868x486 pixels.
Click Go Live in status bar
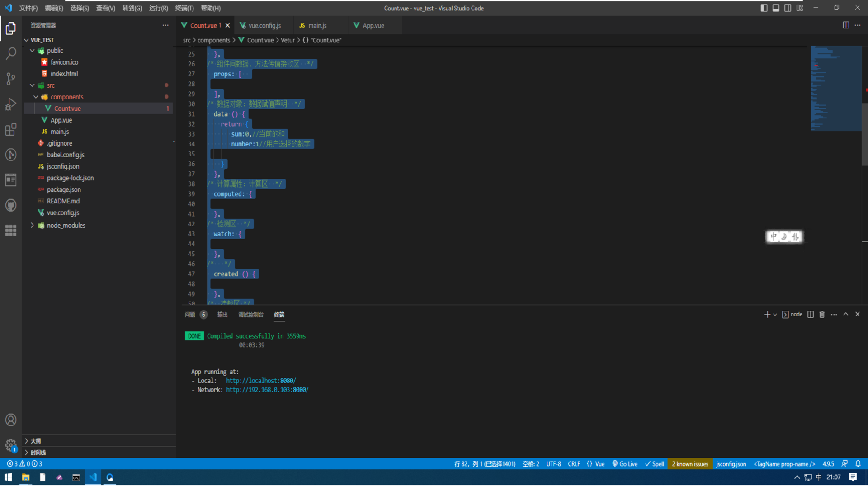[625, 464]
